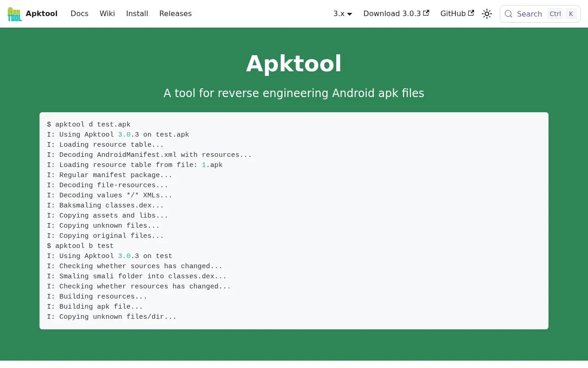Image resolution: width=588 pixels, height=368 pixels.
Task: Click "Checking whether sources has changed..." line
Action: click(135, 266)
